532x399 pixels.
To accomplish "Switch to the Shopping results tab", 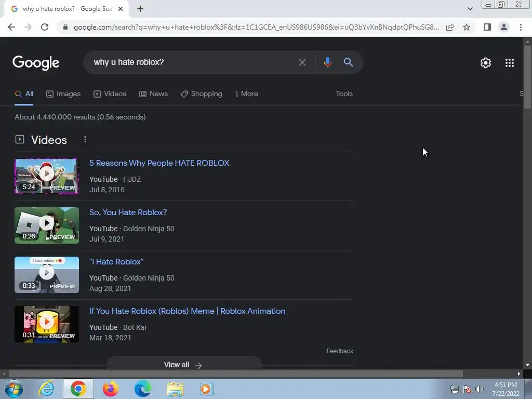I will pyautogui.click(x=202, y=94).
